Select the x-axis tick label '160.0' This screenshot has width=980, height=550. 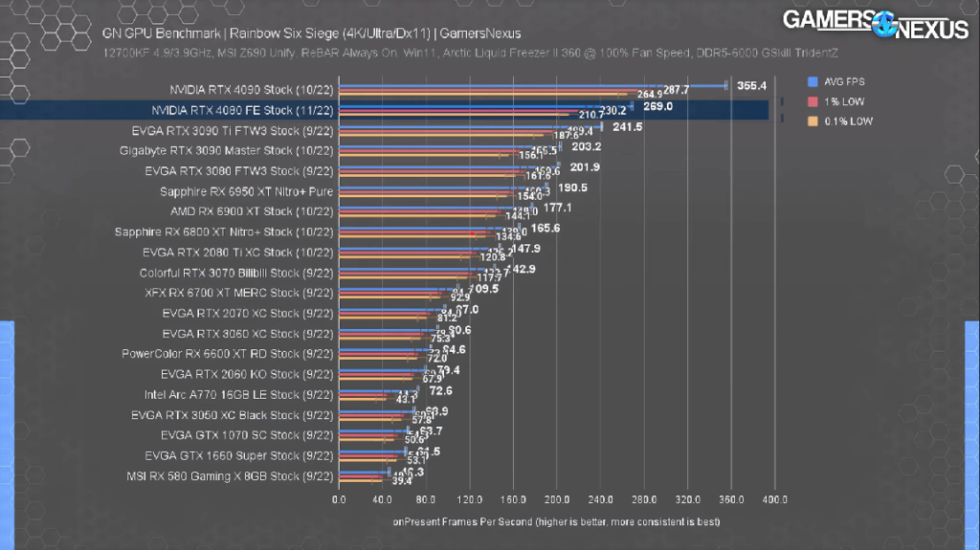pyautogui.click(x=513, y=500)
